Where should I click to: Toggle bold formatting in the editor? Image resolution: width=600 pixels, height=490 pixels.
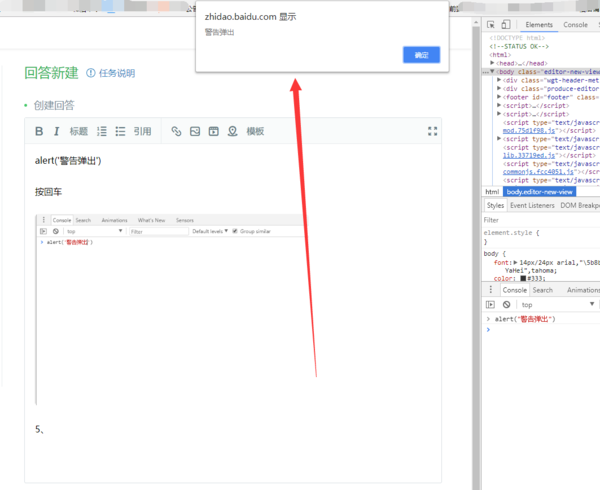click(39, 131)
